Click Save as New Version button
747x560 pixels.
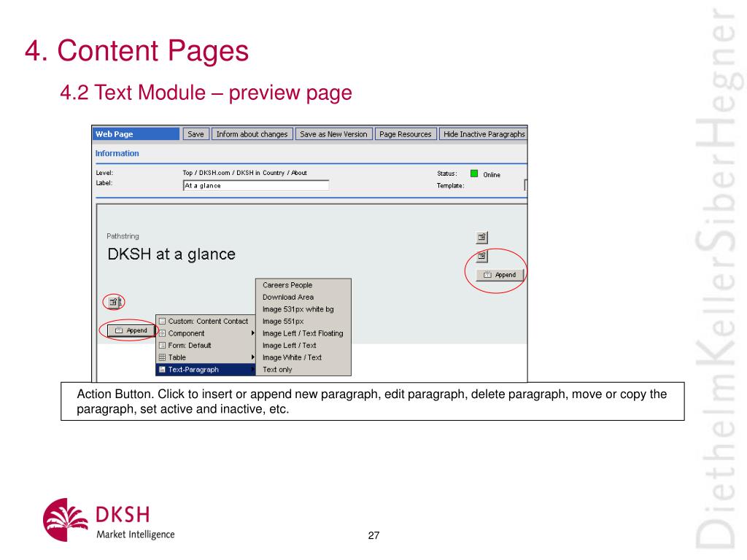[333, 134]
